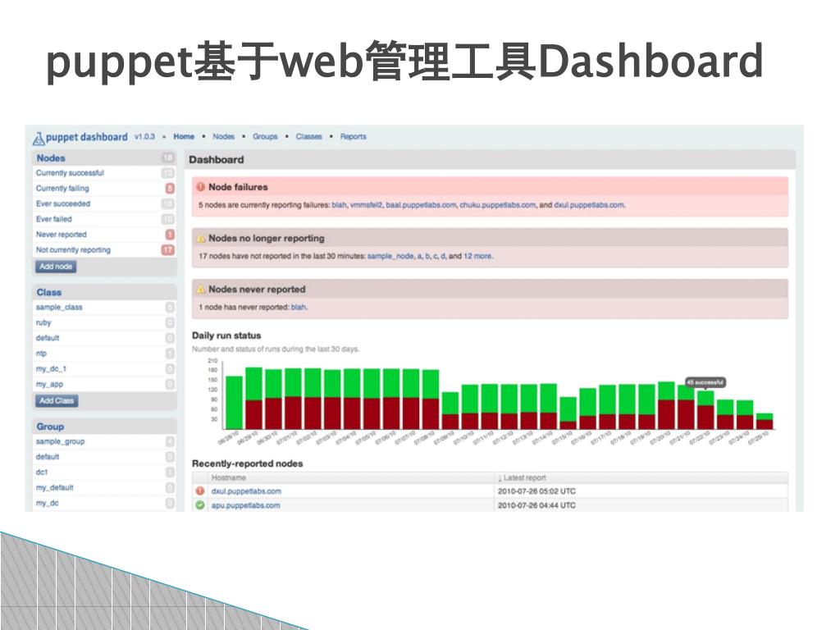Open the my_default group

(x=55, y=487)
